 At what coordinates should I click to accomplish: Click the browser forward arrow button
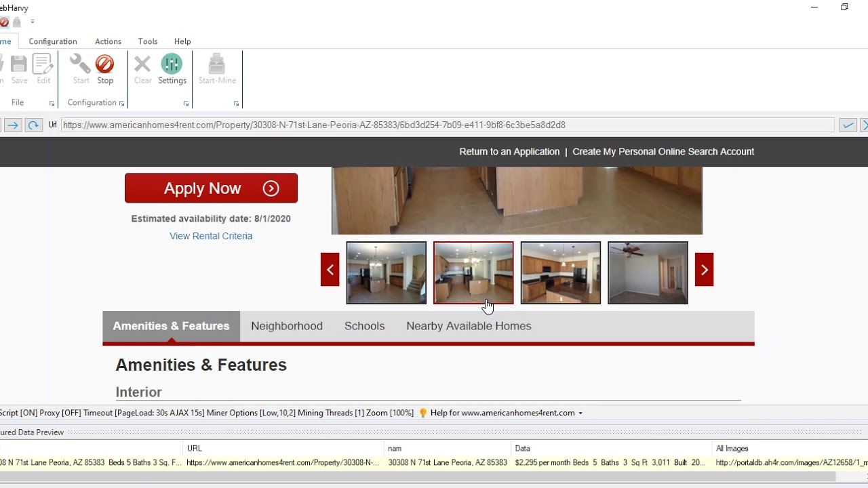tap(13, 125)
